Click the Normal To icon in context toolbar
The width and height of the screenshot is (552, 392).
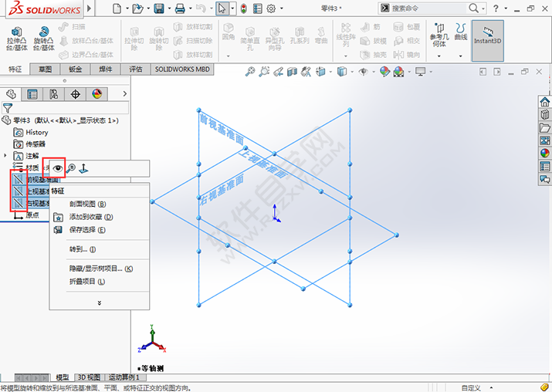pos(83,167)
